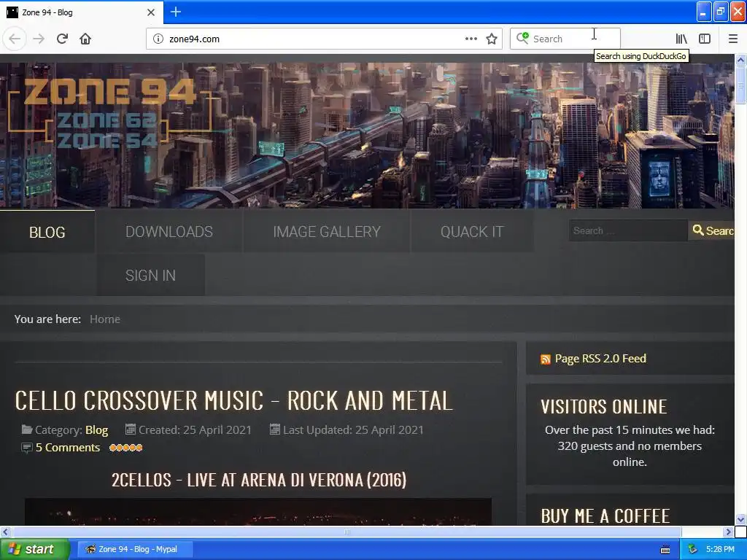The height and width of the screenshot is (560, 747).
Task: Minimize the browser window
Action: 704,12
